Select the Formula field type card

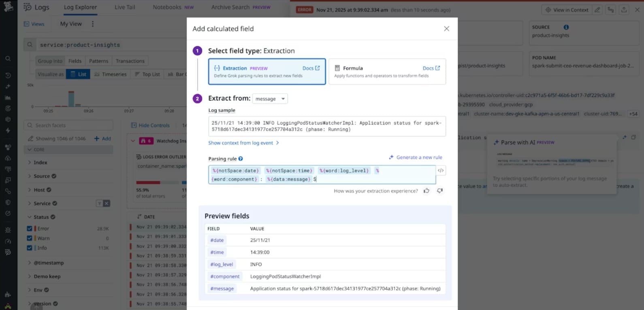tap(387, 72)
